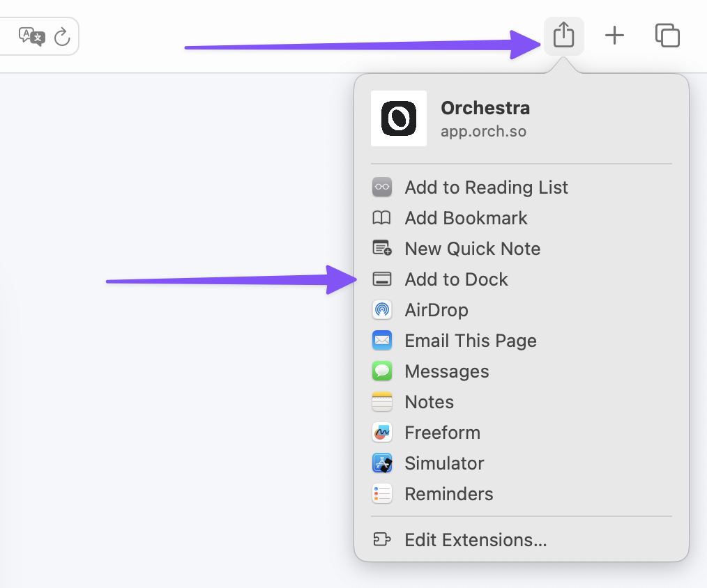The image size is (707, 588).
Task: Select New Quick Note
Action: (472, 249)
